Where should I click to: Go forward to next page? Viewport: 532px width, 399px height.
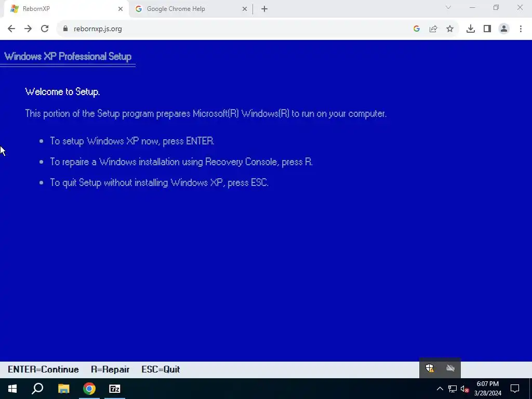(28, 29)
